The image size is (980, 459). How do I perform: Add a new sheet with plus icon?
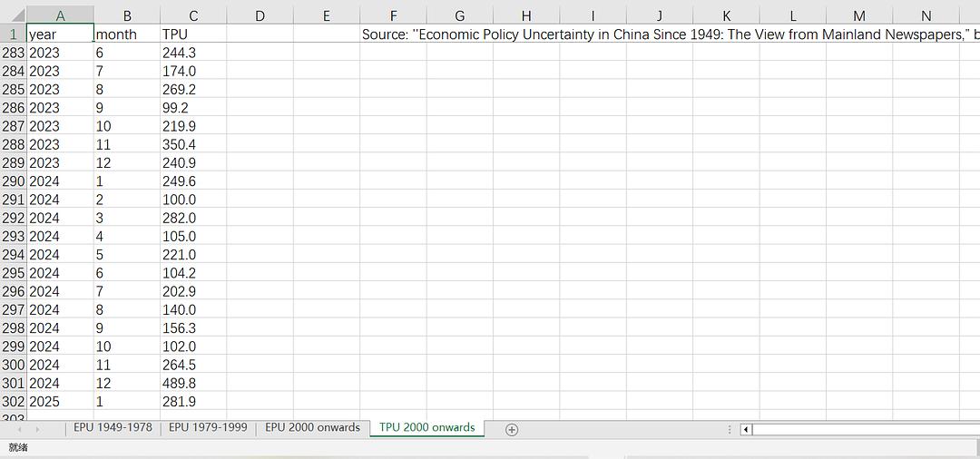tap(511, 429)
